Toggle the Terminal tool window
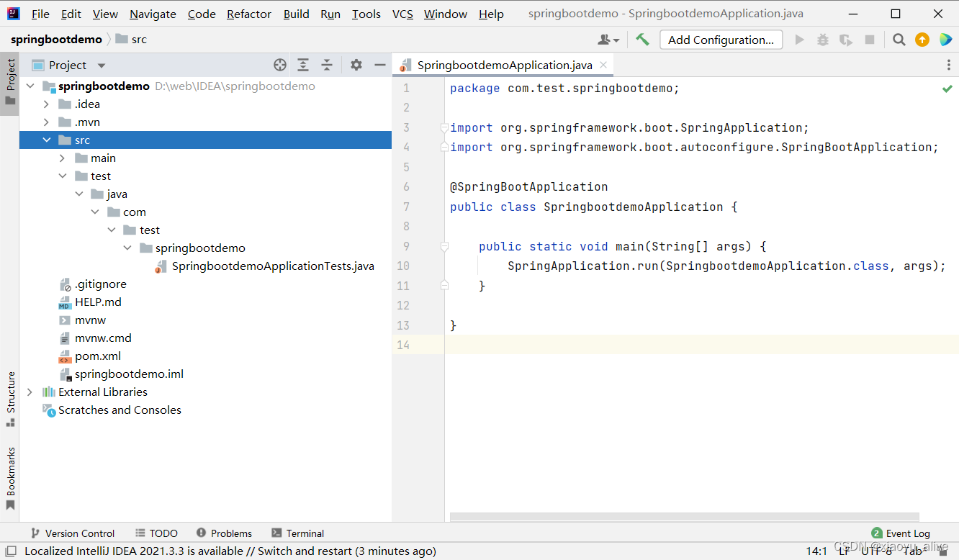 tap(297, 533)
